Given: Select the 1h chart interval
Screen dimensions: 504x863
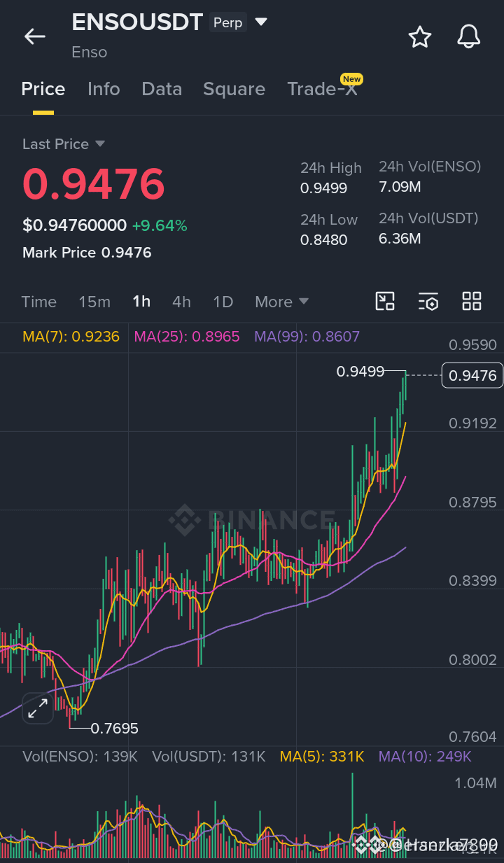Looking at the screenshot, I should pyautogui.click(x=141, y=302).
